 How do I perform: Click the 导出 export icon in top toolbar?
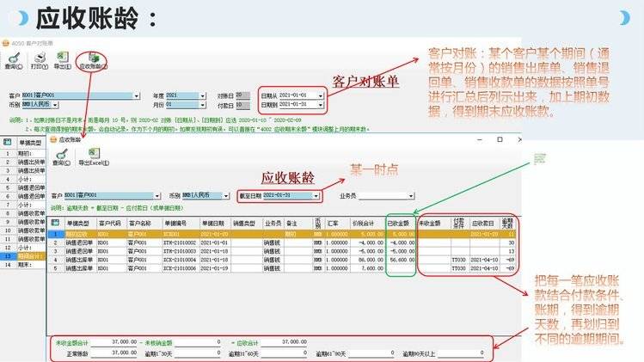tap(62, 57)
